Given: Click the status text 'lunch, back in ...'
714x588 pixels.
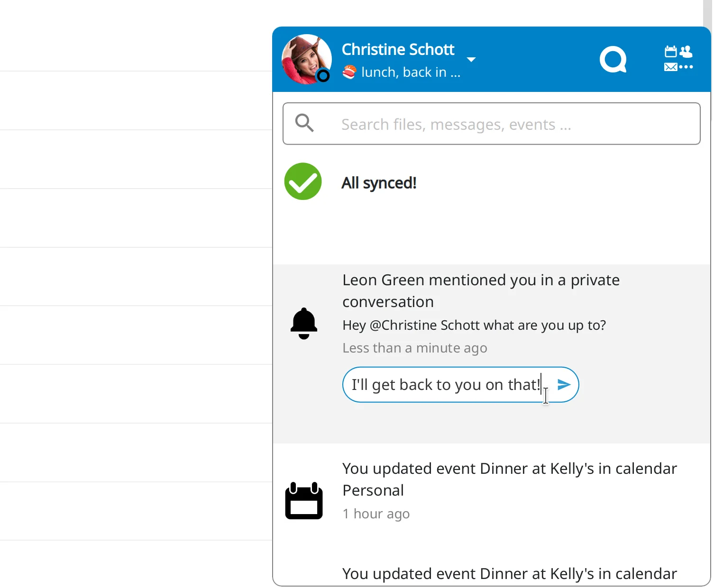Looking at the screenshot, I should point(411,72).
